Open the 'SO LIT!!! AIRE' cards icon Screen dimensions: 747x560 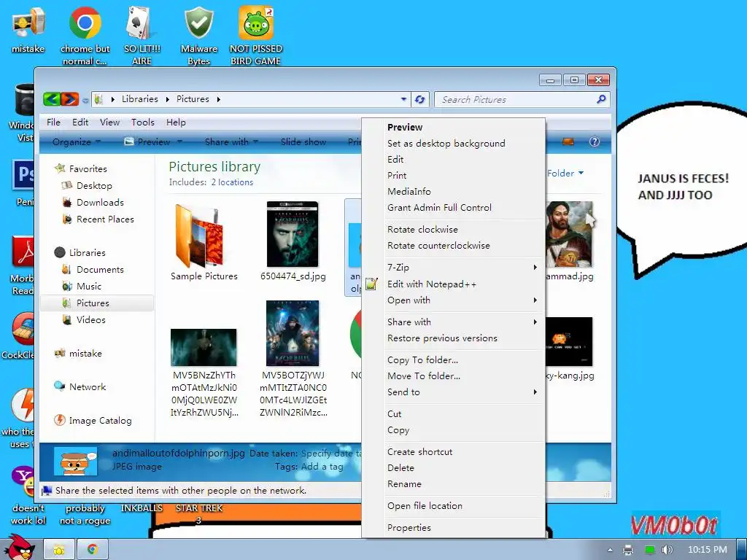(x=142, y=35)
